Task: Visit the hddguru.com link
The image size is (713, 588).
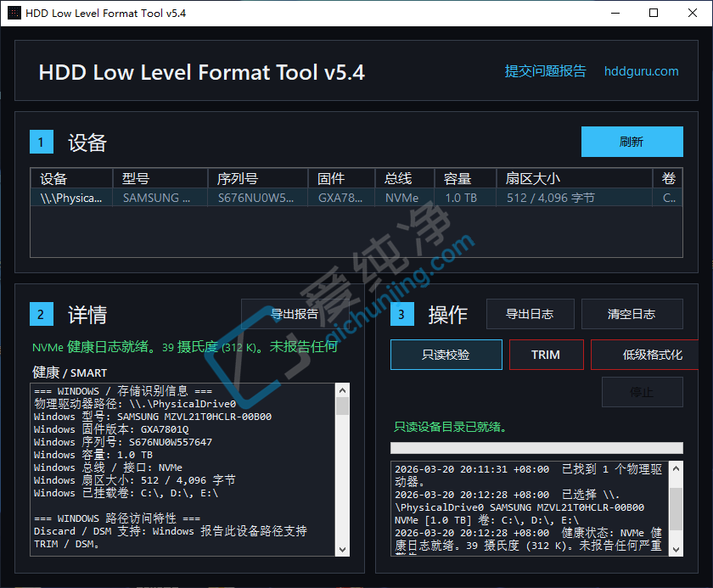Action: coord(641,71)
